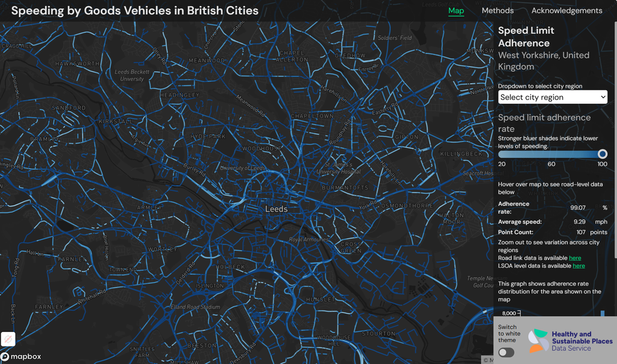Go to the Acknowledgements tab
Screen dimensions: 617x364
click(x=566, y=11)
